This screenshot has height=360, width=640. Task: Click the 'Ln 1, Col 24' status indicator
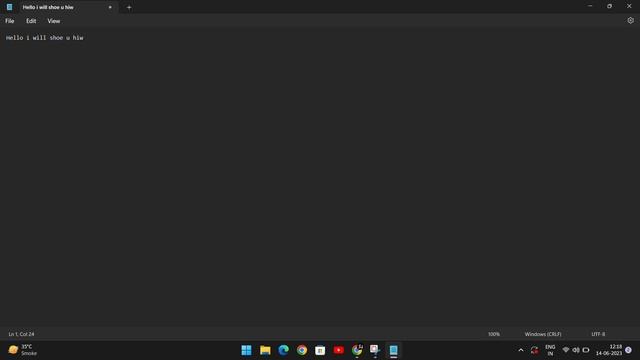(x=22, y=334)
